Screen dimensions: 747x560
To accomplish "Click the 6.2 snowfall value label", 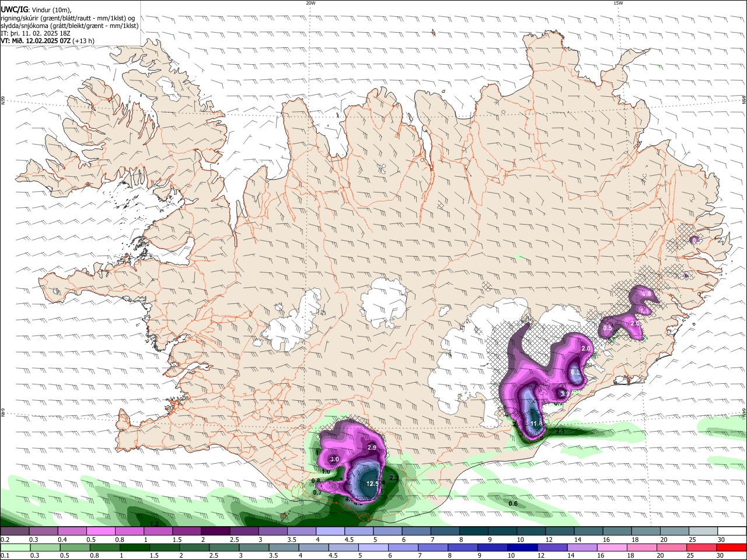I will (x=575, y=372).
